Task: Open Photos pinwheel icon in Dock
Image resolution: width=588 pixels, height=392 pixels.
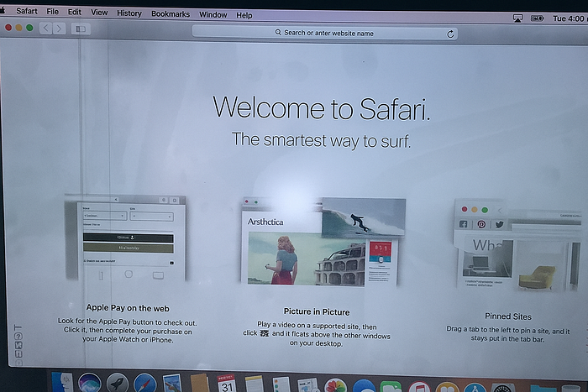Action: pyautogui.click(x=336, y=385)
